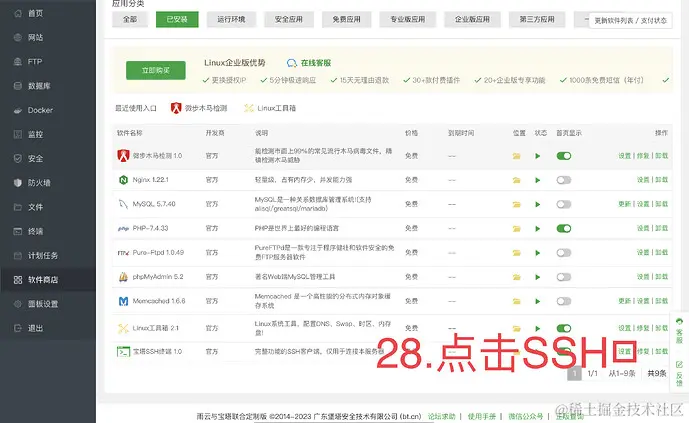Viewport: 689px width, 423px height.
Task: Open the 首页 home page in sidebar
Action: (x=35, y=13)
